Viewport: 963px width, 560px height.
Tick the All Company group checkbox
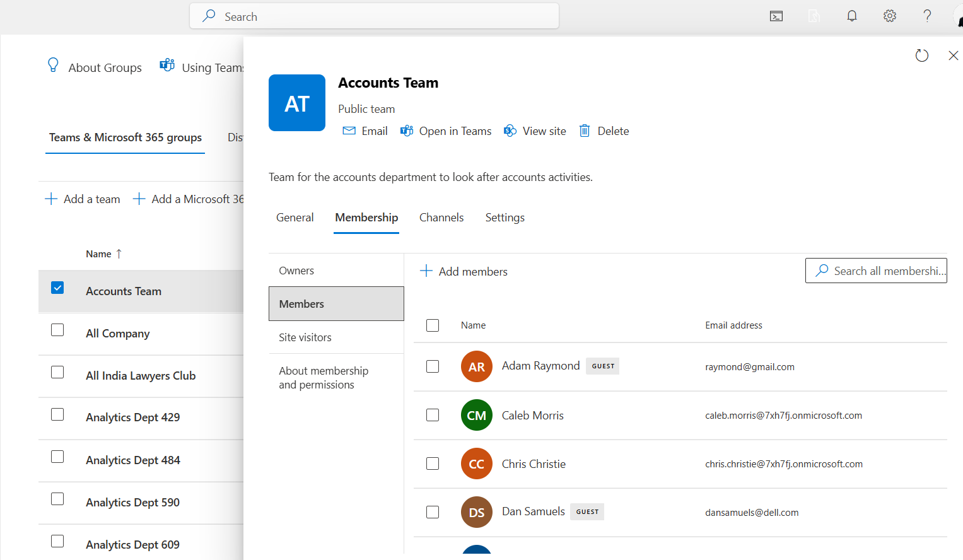pos(57,330)
